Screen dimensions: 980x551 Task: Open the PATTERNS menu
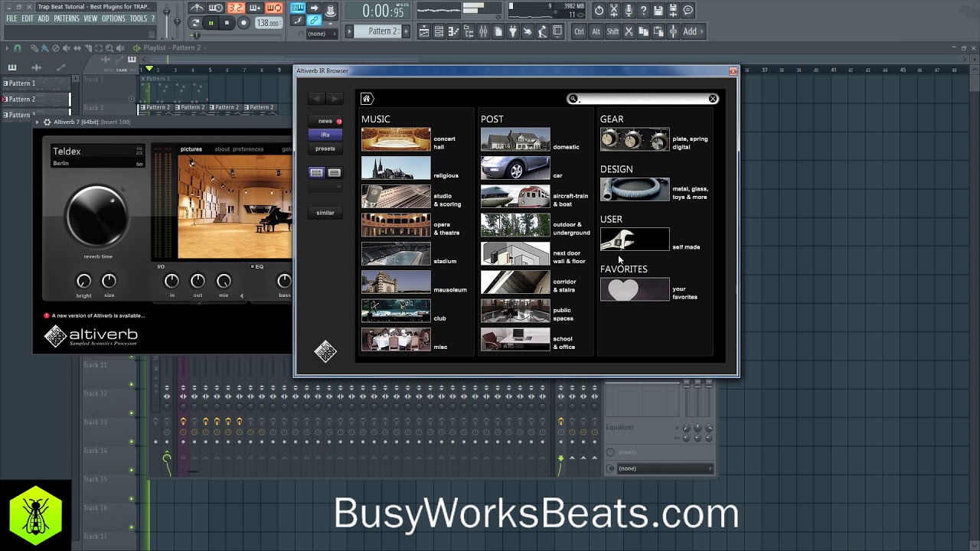[66, 18]
